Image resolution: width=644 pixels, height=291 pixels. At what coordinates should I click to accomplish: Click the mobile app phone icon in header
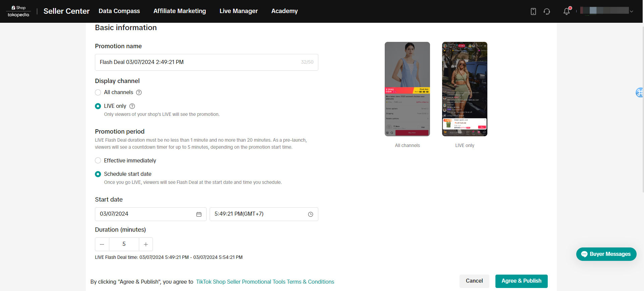point(533,11)
